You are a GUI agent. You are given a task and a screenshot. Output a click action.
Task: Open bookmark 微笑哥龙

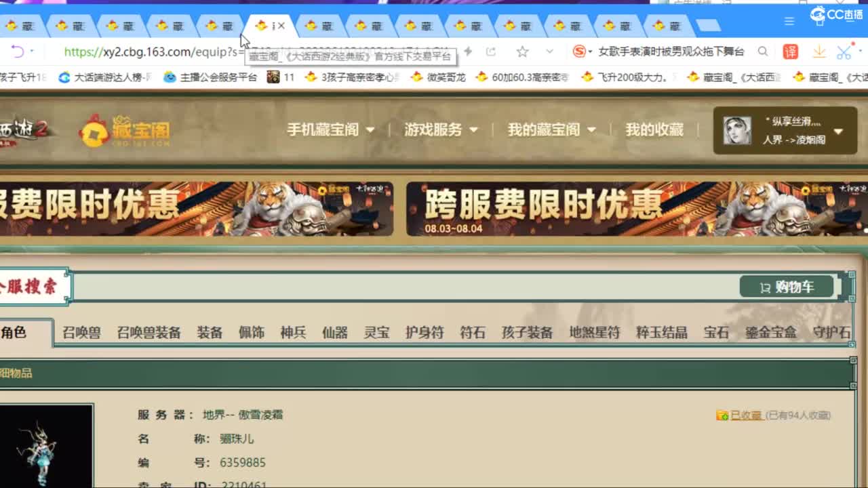(x=438, y=77)
